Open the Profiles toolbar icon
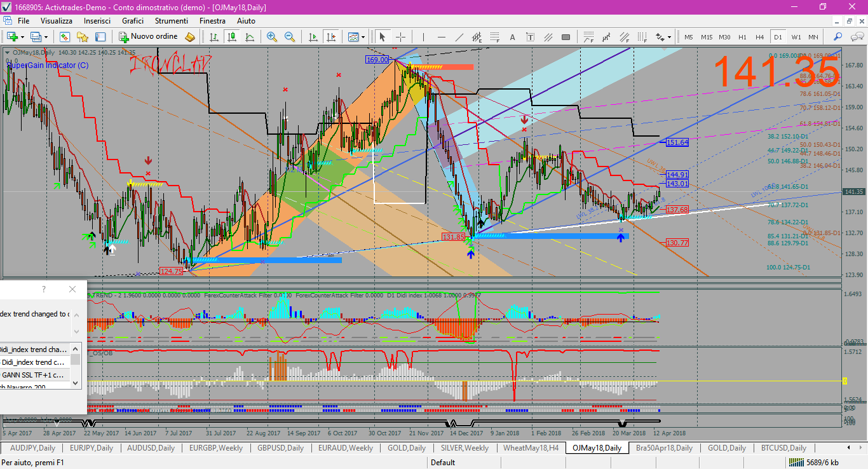This screenshot has height=469, width=868. (36, 37)
